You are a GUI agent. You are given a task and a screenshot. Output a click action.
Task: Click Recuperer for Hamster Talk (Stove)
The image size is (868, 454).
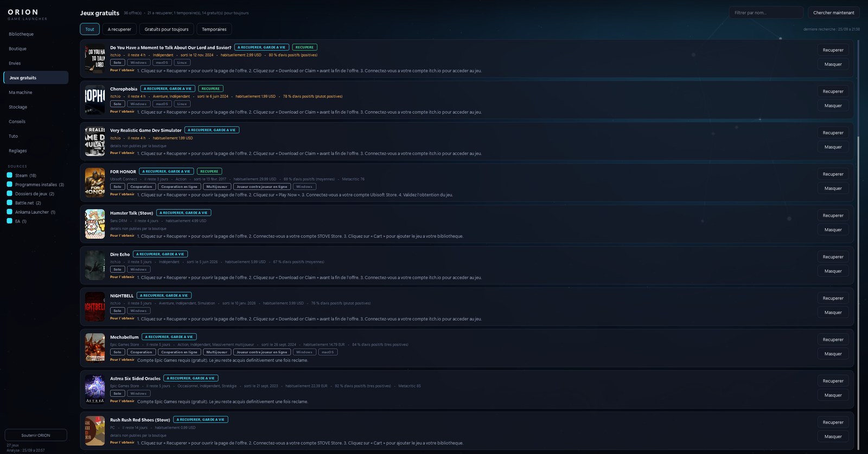(x=833, y=215)
